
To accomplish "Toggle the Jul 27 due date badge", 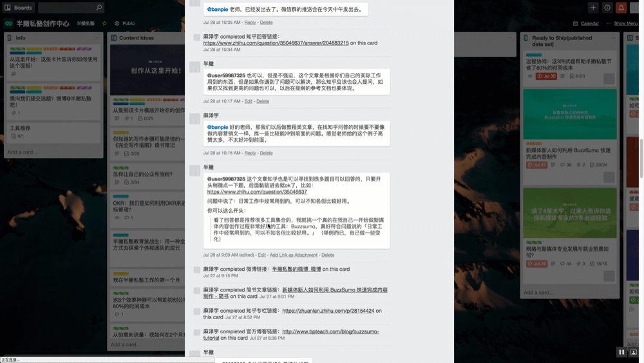I will [x=537, y=165].
